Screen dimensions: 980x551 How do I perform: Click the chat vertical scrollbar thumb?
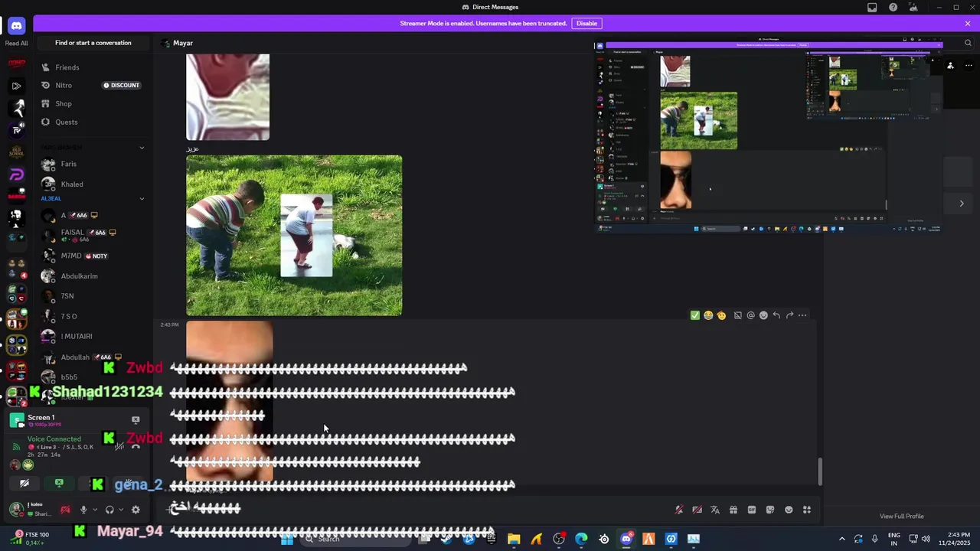pyautogui.click(x=820, y=471)
